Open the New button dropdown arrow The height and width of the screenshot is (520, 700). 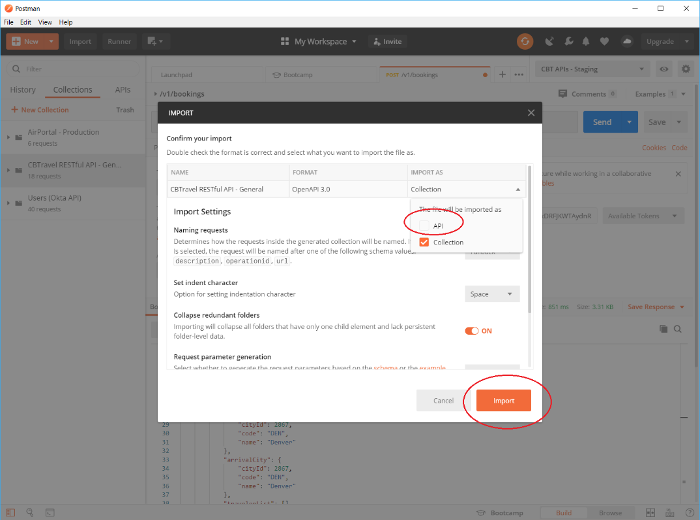click(x=51, y=42)
